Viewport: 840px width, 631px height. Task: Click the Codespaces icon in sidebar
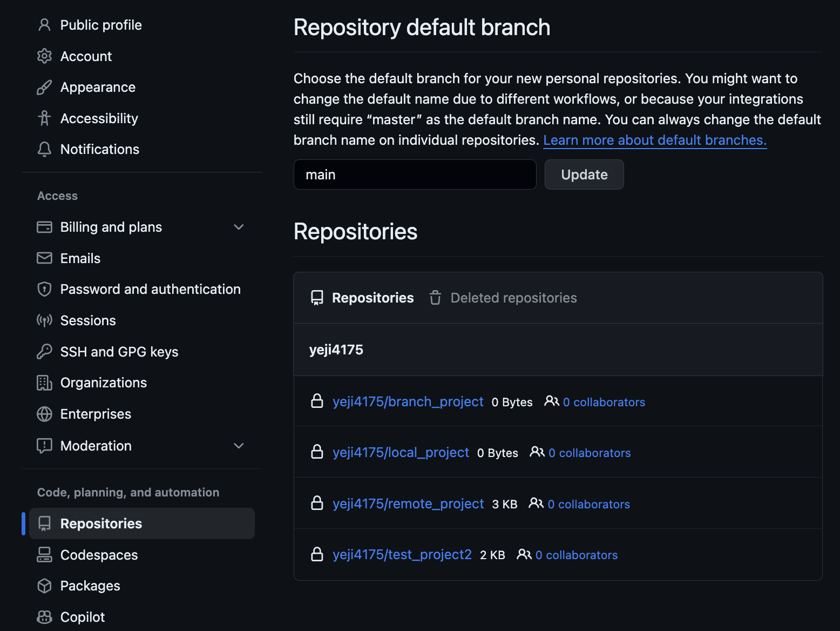[x=44, y=555]
